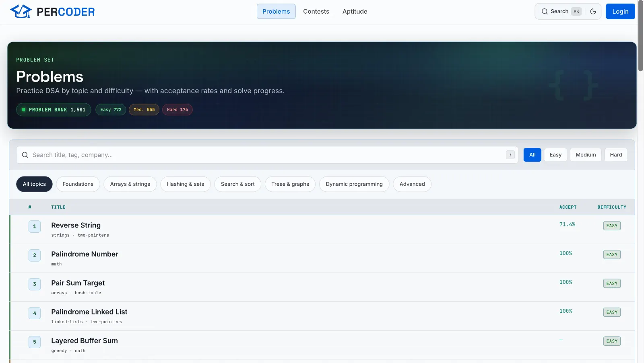This screenshot has height=363, width=644.
Task: Click the EASY tag on Palindrome Linked List row
Action: [x=612, y=313]
